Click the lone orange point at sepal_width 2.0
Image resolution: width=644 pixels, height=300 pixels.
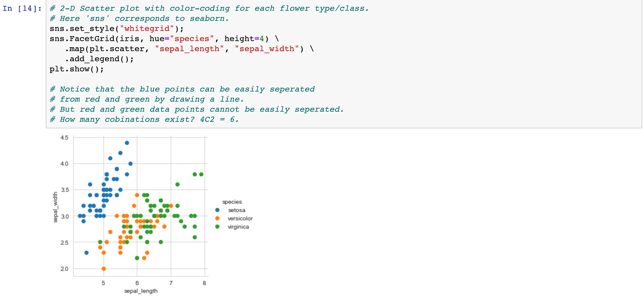tap(104, 269)
